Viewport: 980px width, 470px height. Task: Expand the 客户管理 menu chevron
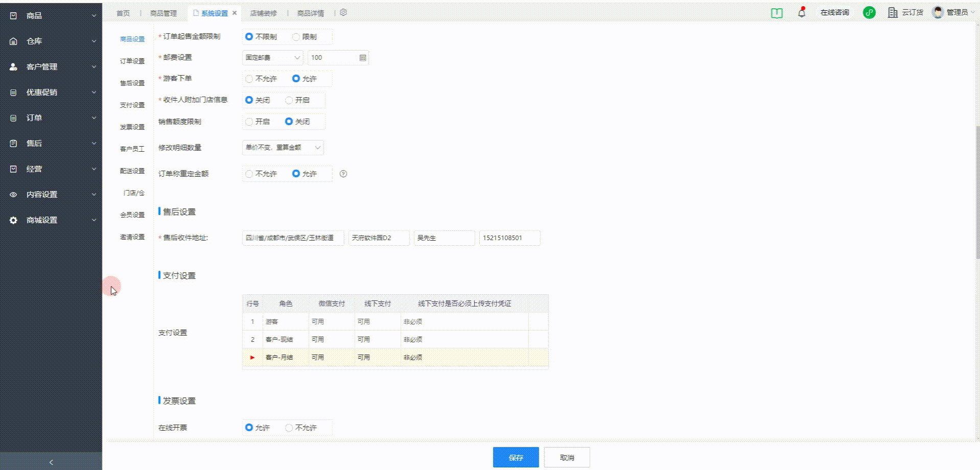tap(94, 67)
